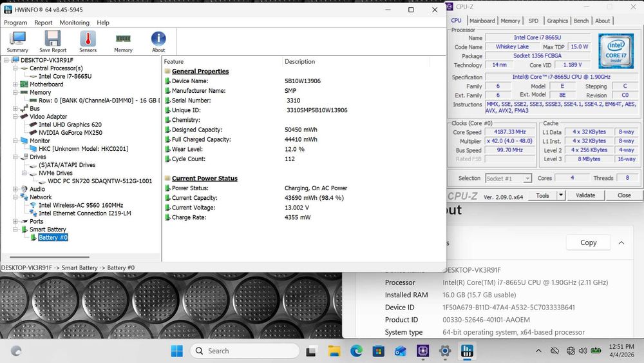Open the Monitoring menu
The height and width of the screenshot is (363, 644).
pyautogui.click(x=74, y=23)
